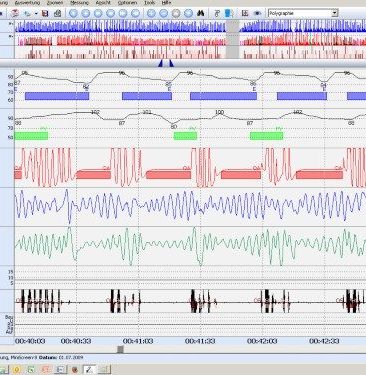This screenshot has width=366, height=375.
Task: Click the save diskette icon in toolbar
Action: [45, 13]
